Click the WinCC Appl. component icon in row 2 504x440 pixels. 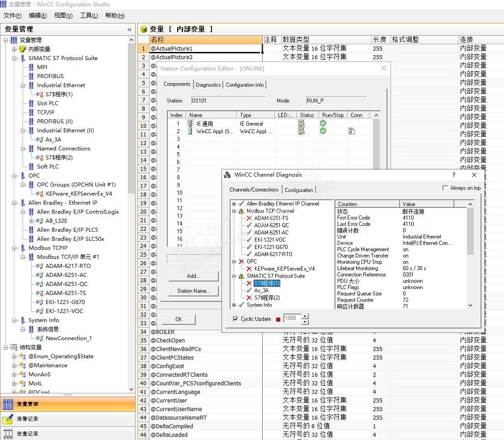pyautogui.click(x=190, y=131)
